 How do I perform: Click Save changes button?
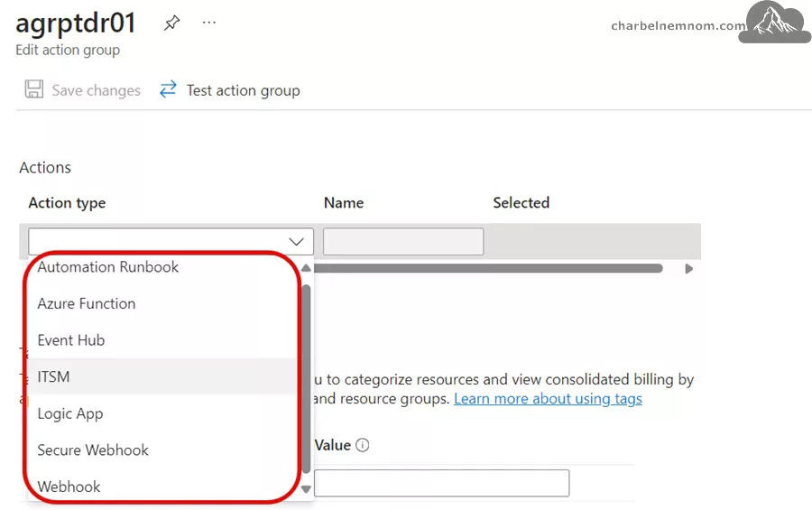pos(83,89)
